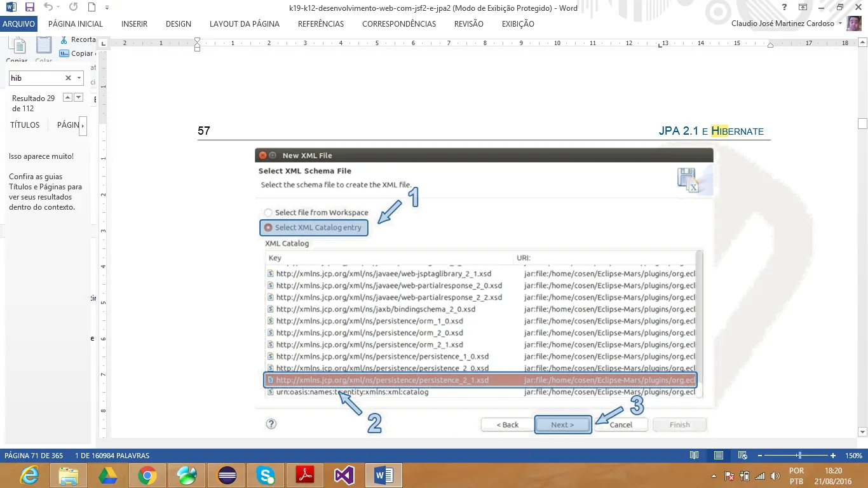Open the Customize Quick Access Toolbar arrow

tap(107, 8)
